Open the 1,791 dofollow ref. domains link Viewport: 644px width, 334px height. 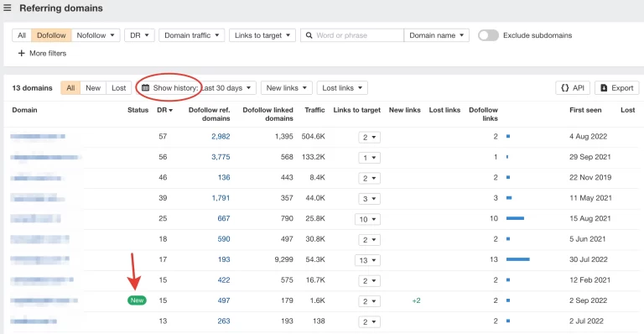[x=221, y=198]
